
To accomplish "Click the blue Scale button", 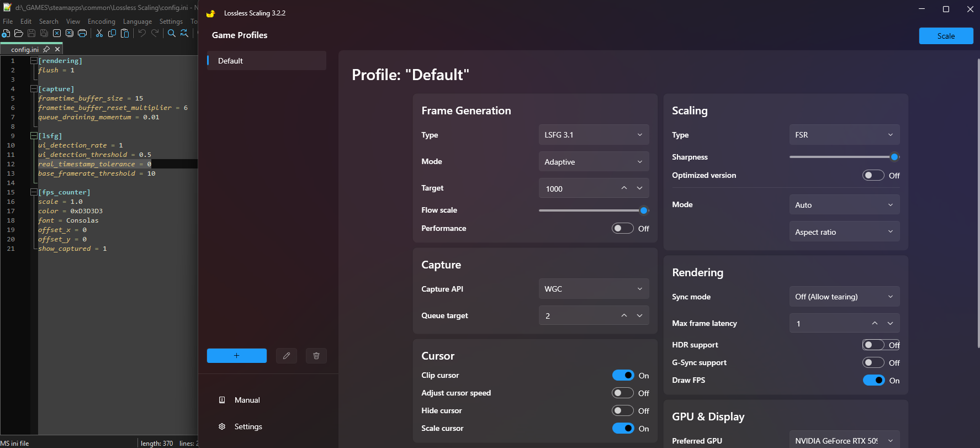I will coord(946,36).
